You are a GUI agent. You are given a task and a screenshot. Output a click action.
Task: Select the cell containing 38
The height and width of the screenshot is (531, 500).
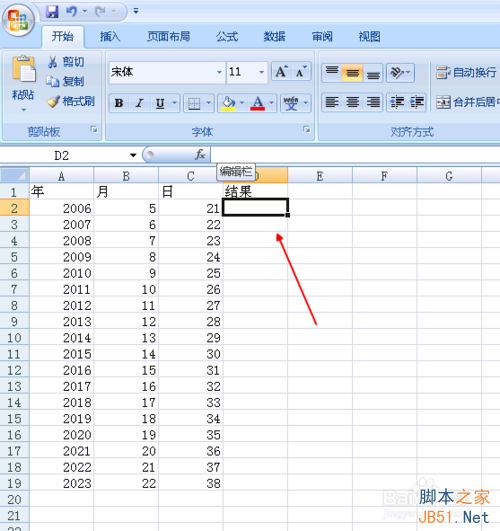pyautogui.click(x=191, y=483)
